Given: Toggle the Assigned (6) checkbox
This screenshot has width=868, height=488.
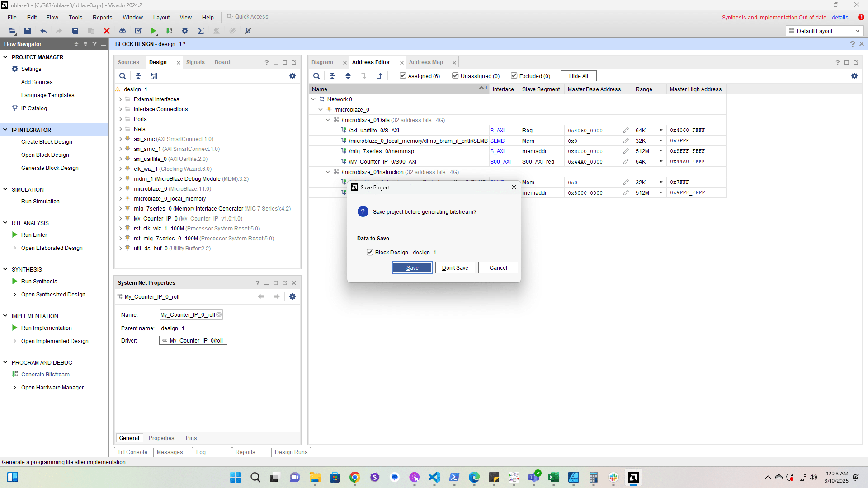Looking at the screenshot, I should click(403, 76).
